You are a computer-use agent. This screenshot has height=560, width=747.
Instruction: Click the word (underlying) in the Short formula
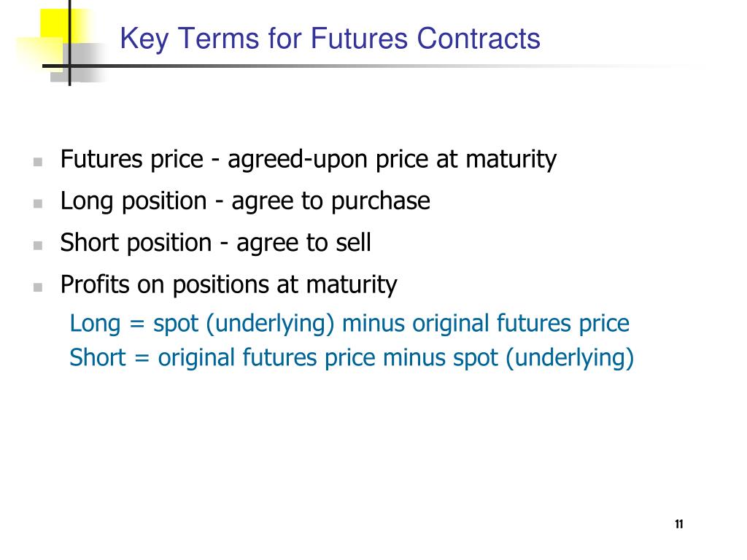pyautogui.click(x=570, y=358)
